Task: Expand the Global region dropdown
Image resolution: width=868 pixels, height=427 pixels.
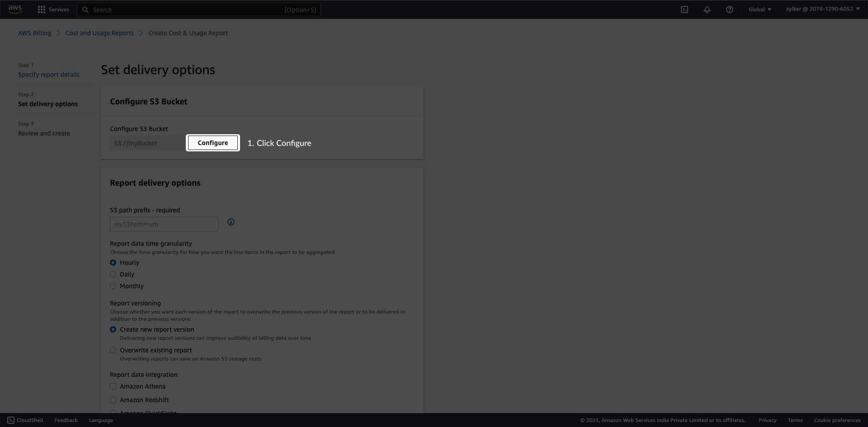Action: (x=760, y=9)
